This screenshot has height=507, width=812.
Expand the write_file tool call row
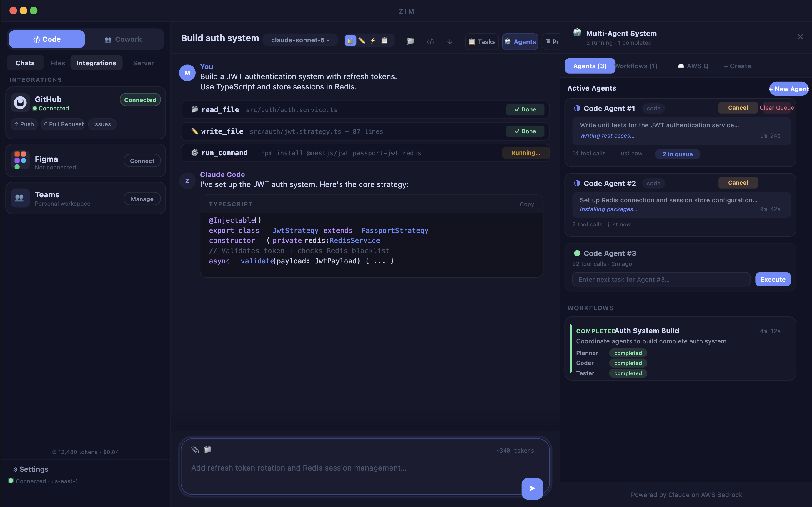(365, 131)
